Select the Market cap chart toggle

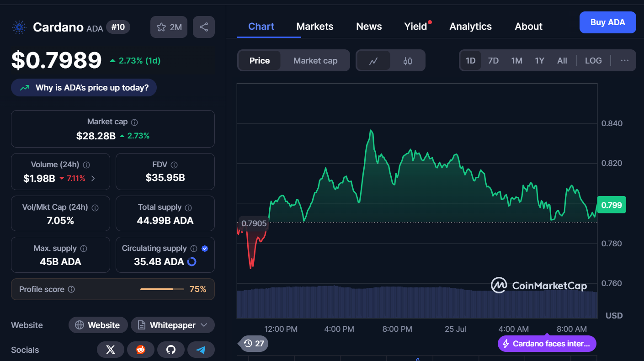tap(315, 60)
